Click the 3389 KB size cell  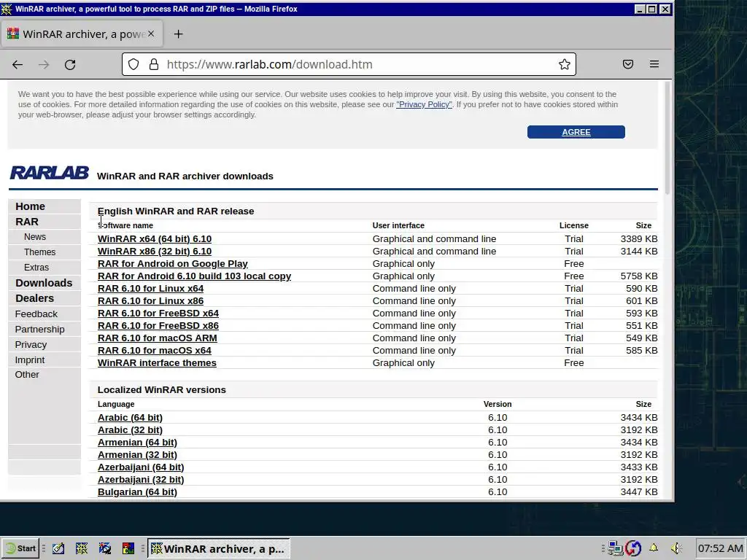coord(639,239)
